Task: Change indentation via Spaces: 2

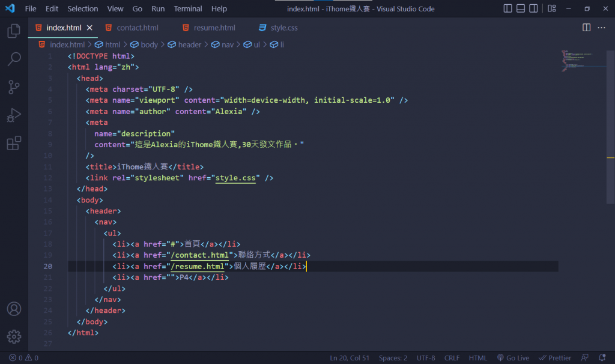Action: pos(393,358)
